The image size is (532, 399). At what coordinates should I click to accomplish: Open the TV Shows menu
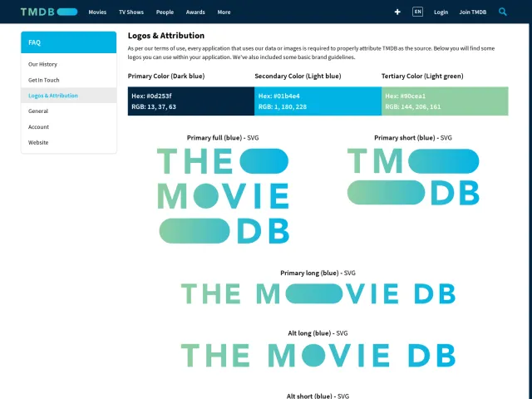tap(131, 12)
